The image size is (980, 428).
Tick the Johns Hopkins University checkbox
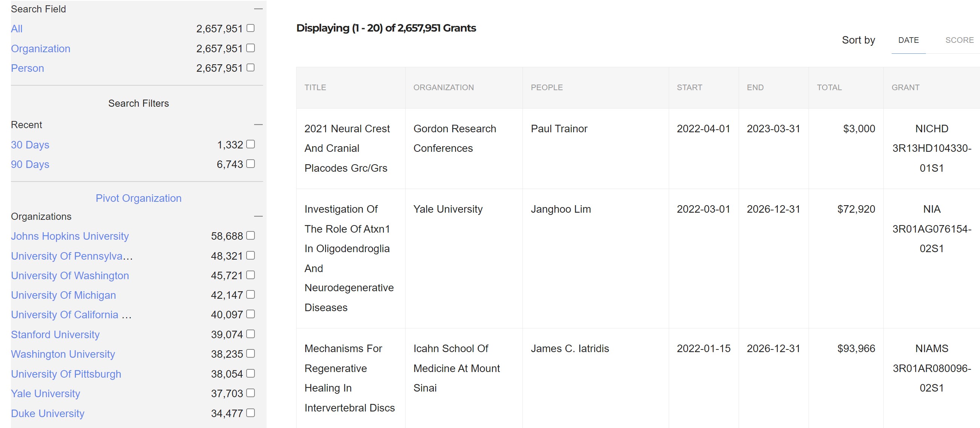(250, 236)
